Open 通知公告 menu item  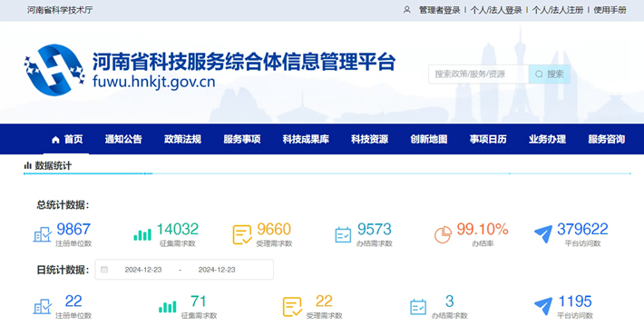pos(123,140)
